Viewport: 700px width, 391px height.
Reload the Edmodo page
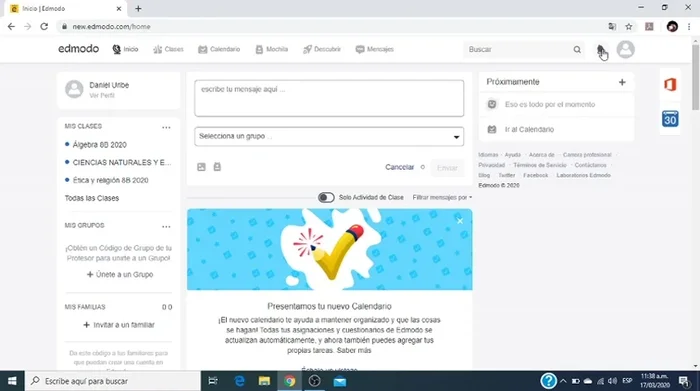pos(44,27)
